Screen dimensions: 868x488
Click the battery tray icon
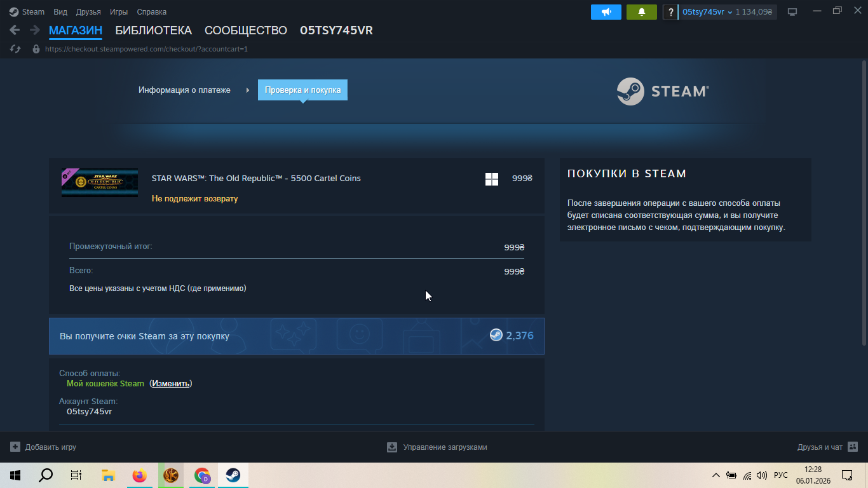(731, 475)
